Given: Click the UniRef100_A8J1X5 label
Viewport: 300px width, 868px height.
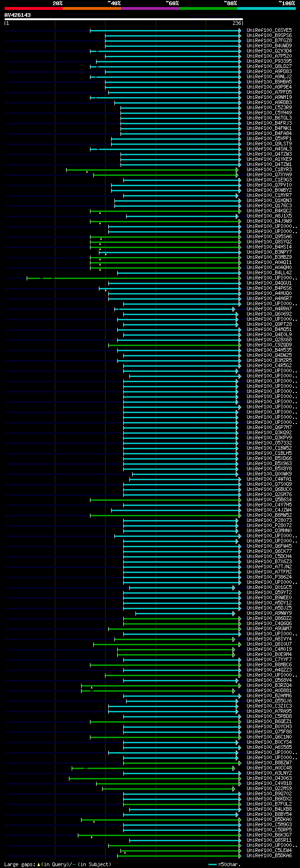Looking at the screenshot, I should pyautogui.click(x=269, y=216).
